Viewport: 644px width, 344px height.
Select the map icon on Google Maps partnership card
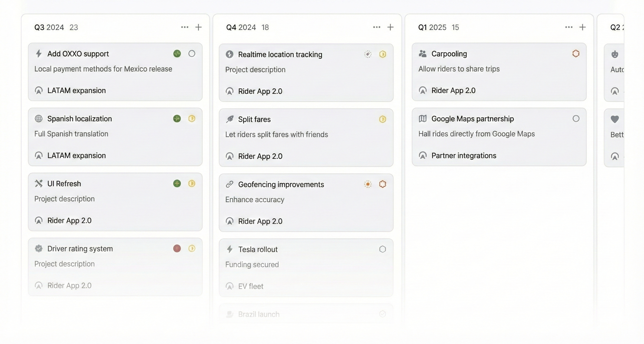tap(423, 118)
